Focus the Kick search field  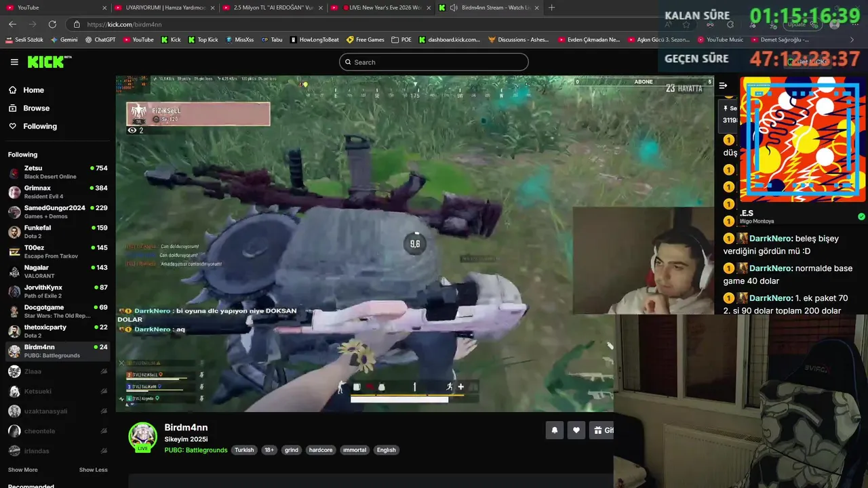click(433, 62)
